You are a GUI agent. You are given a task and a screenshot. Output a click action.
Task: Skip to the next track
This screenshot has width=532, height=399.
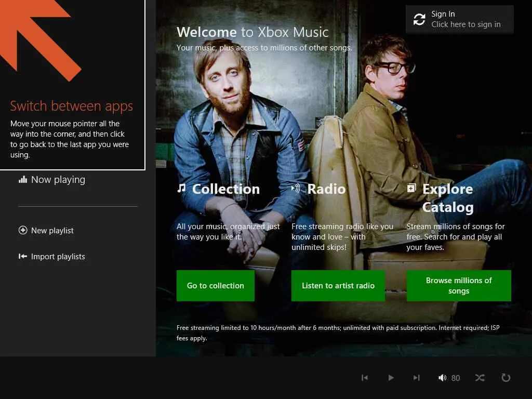416,378
